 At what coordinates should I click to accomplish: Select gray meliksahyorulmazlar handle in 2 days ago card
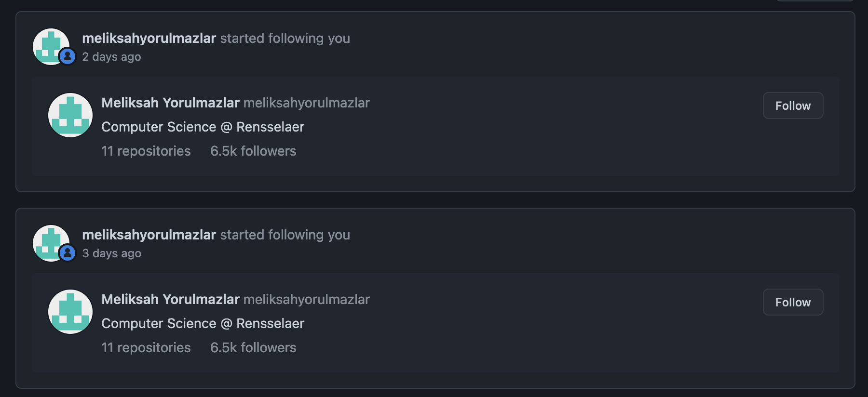(307, 103)
